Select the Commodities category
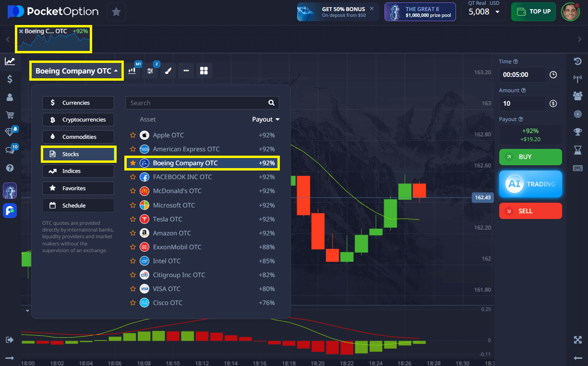 coord(78,137)
